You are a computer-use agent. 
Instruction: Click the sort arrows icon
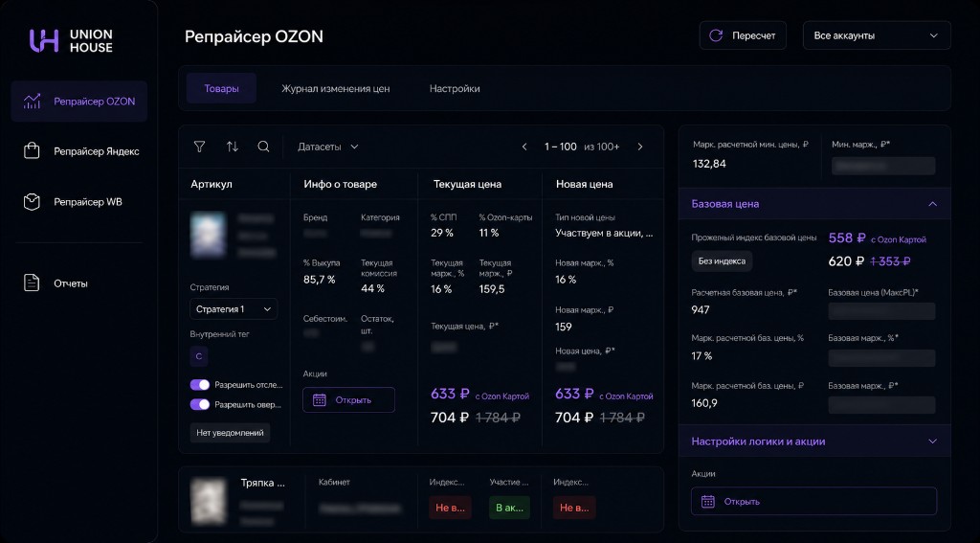[x=232, y=147]
